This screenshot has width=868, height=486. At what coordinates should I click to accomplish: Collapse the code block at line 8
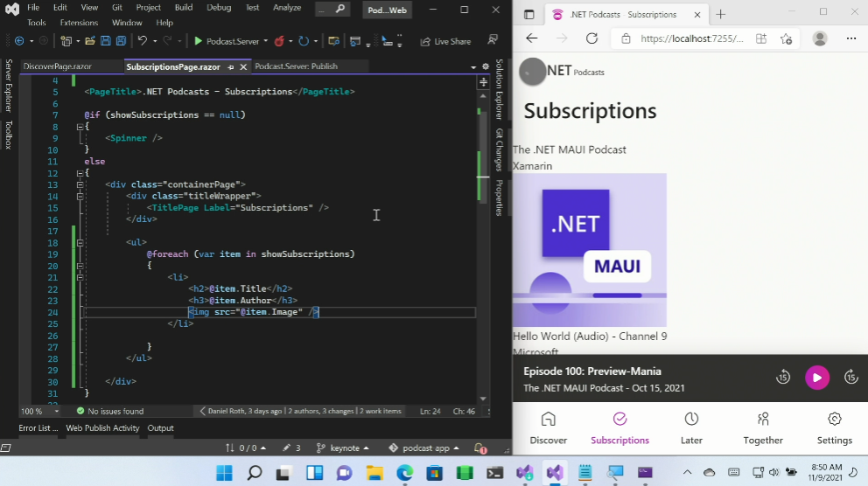tap(80, 127)
